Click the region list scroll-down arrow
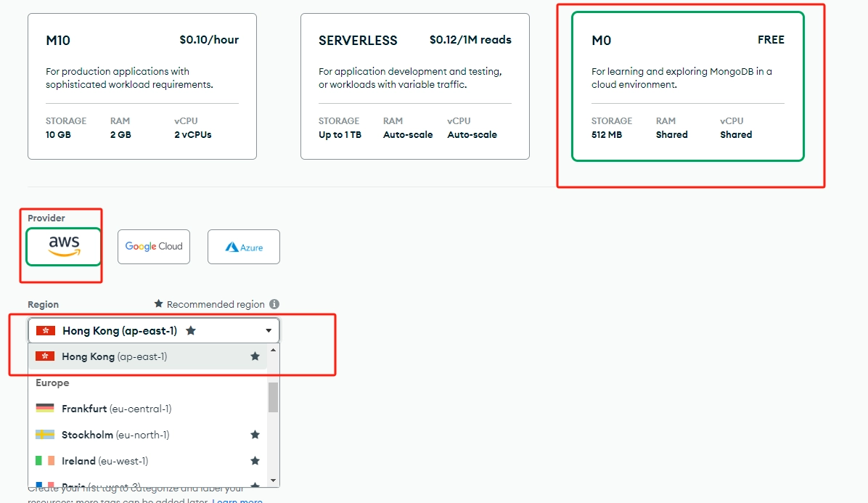The height and width of the screenshot is (503, 868). point(273,480)
